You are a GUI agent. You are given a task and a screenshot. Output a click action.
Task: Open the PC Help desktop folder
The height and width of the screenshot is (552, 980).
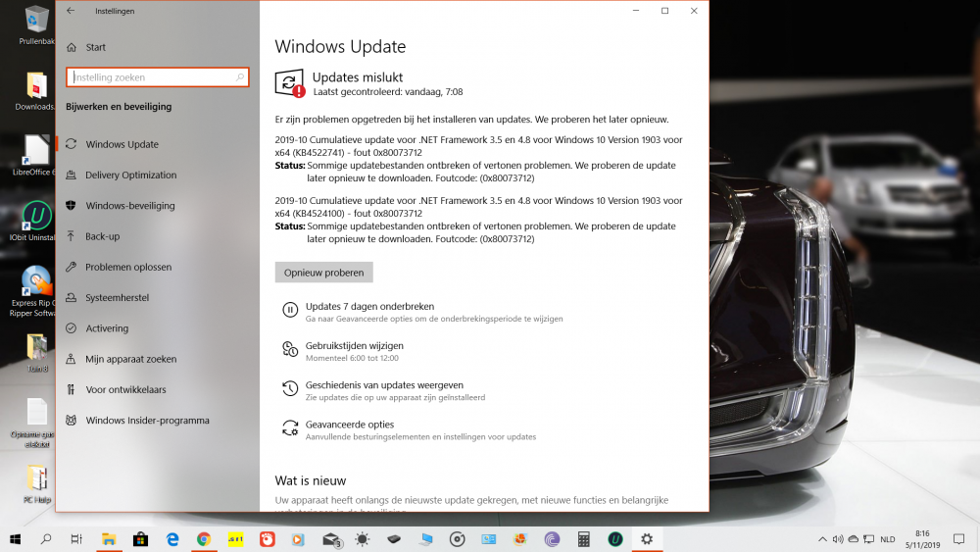pos(37,484)
